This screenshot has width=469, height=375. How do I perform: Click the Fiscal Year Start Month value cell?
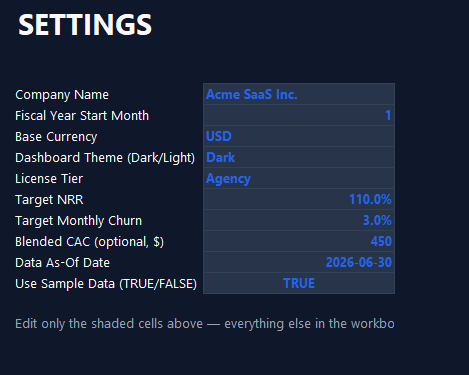(x=299, y=115)
